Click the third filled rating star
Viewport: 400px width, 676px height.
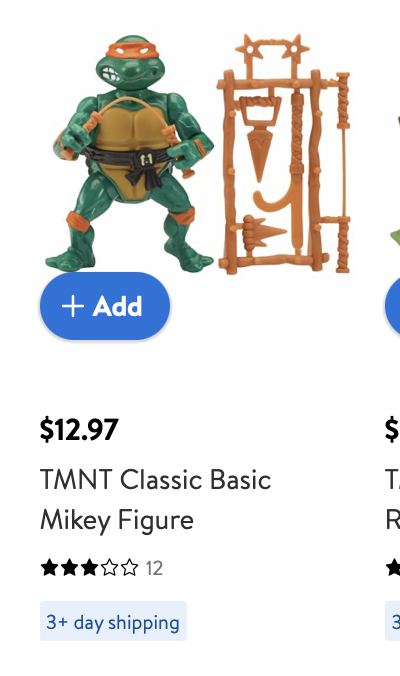(89, 568)
